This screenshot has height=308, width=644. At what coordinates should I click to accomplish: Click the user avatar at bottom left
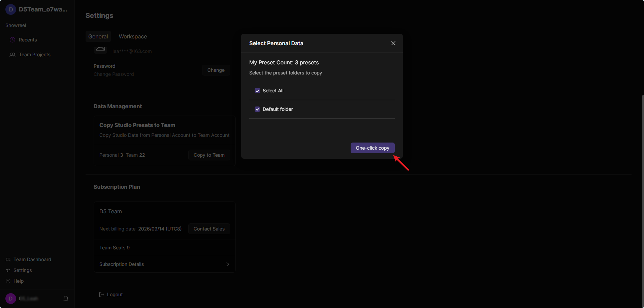tap(11, 299)
